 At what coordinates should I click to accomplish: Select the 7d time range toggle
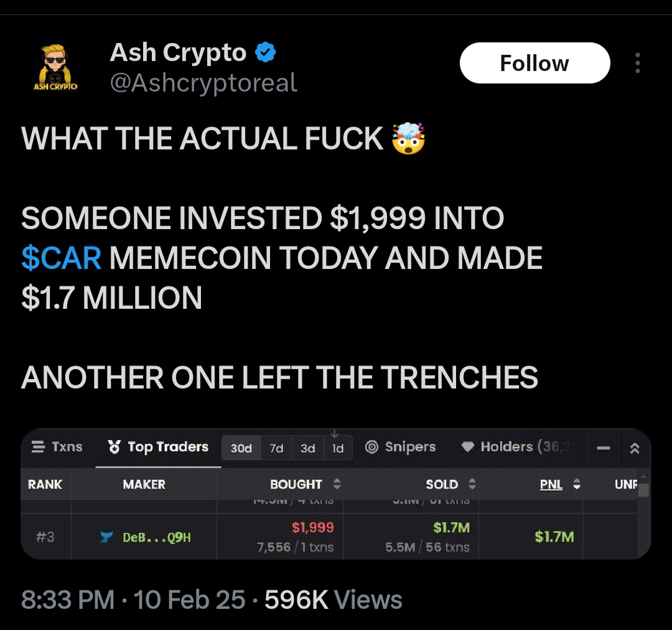point(276,448)
